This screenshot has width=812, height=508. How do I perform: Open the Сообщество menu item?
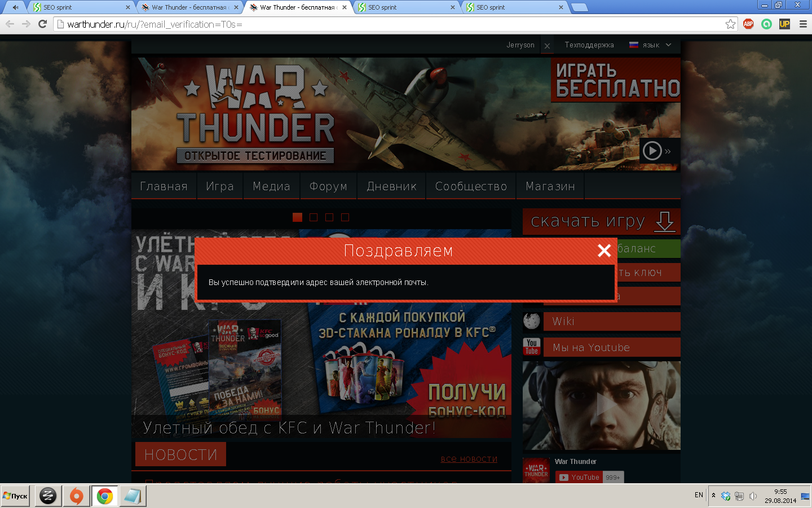click(471, 186)
